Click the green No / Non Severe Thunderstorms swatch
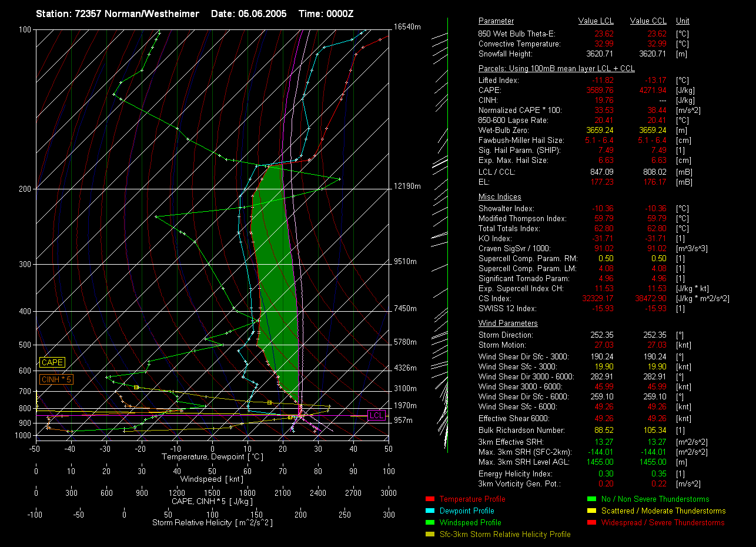The width and height of the screenshot is (756, 547). pyautogui.click(x=591, y=499)
